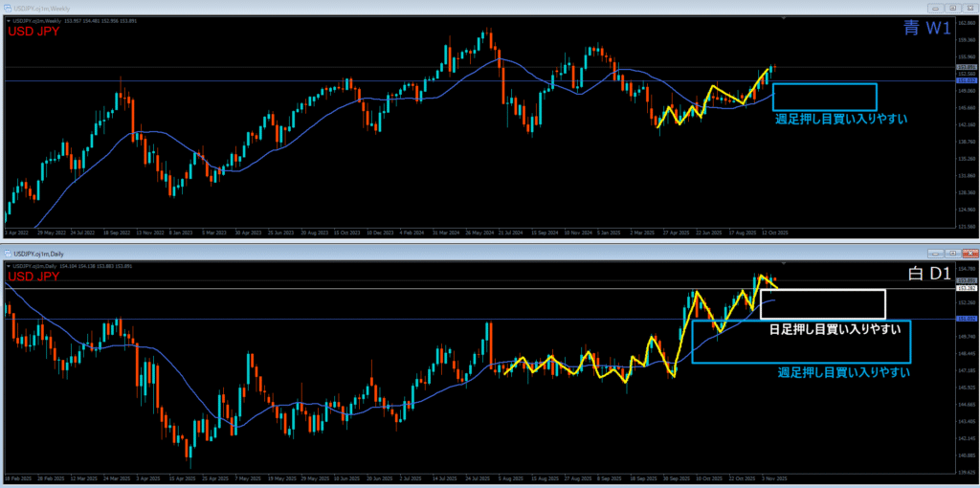Minimize the USDJPY Weekly chart window

click(935, 8)
